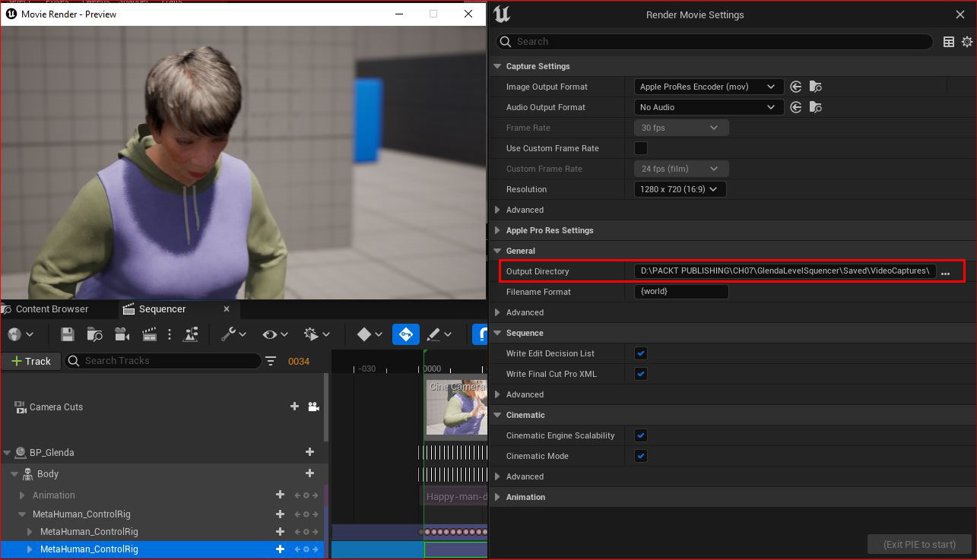Expand Advanced under Capture Settings

tap(497, 210)
